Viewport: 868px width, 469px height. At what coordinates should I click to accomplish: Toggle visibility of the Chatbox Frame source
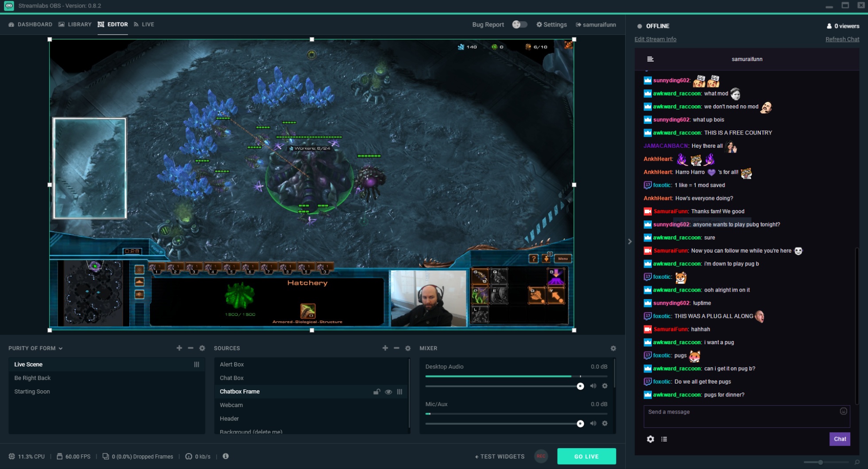(389, 392)
